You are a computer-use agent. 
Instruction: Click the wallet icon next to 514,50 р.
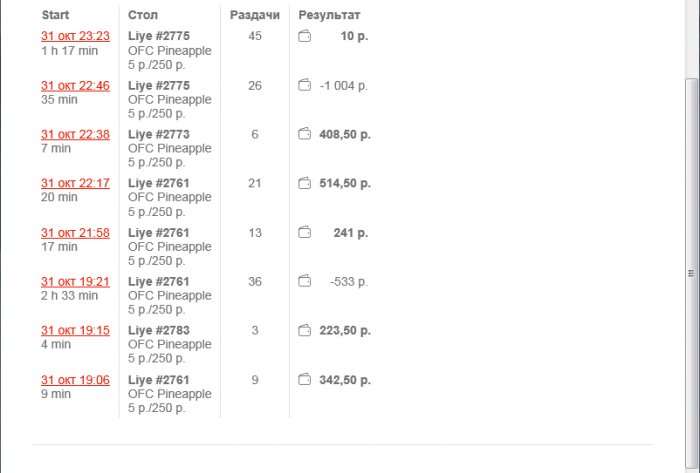(x=305, y=184)
